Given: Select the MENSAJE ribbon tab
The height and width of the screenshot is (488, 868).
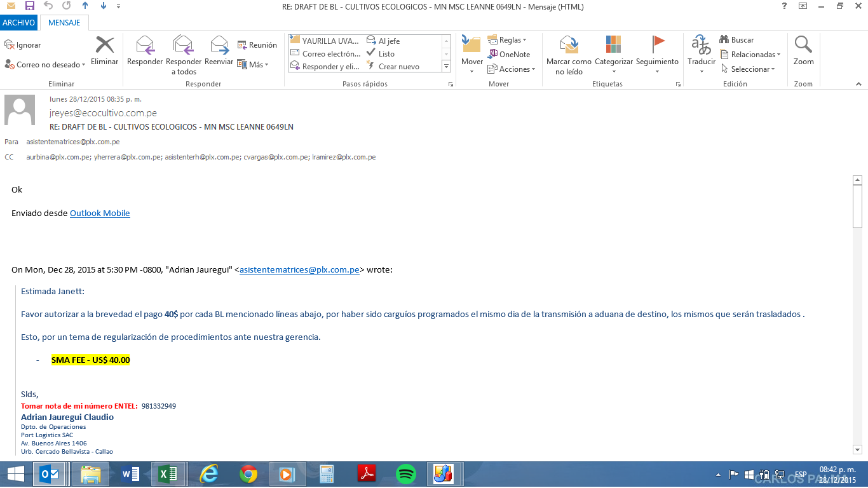Looking at the screenshot, I should pyautogui.click(x=64, y=23).
